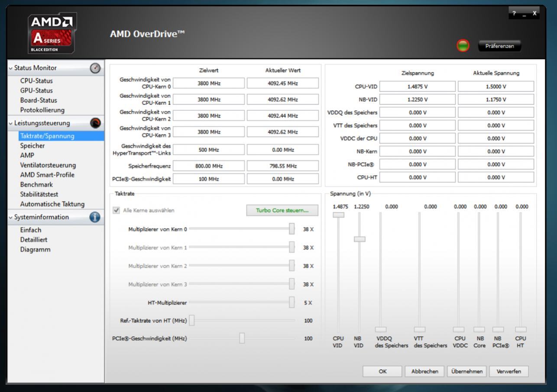Screen dimensions: 557x392
Task: Click PCIe-Geschwindigkeit (MHz) slider handle
Action: tap(243, 338)
